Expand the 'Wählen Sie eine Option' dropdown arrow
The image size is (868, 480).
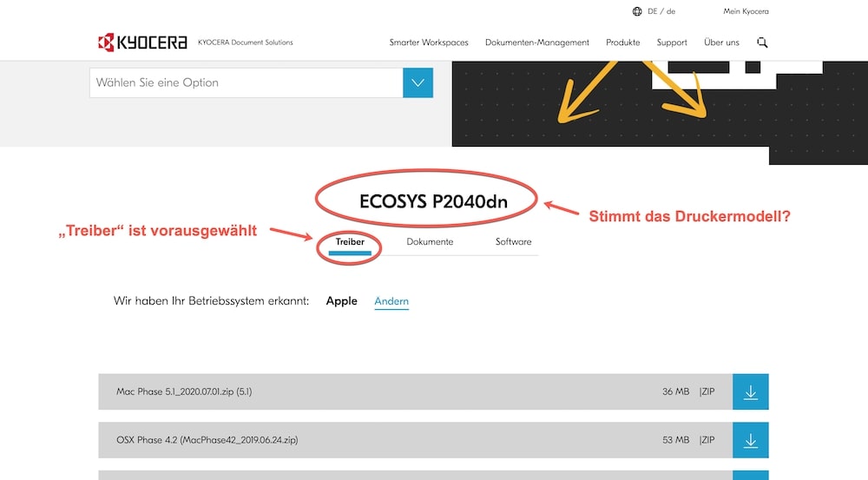click(x=418, y=83)
